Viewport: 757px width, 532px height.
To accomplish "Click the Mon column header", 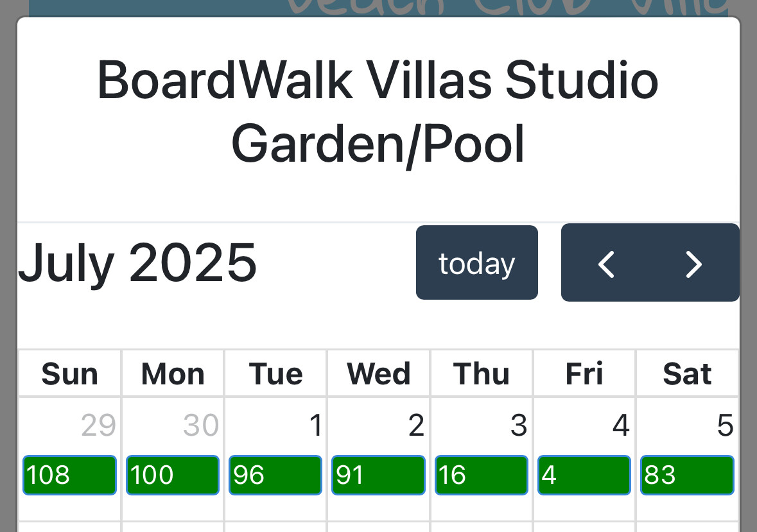I will click(173, 374).
